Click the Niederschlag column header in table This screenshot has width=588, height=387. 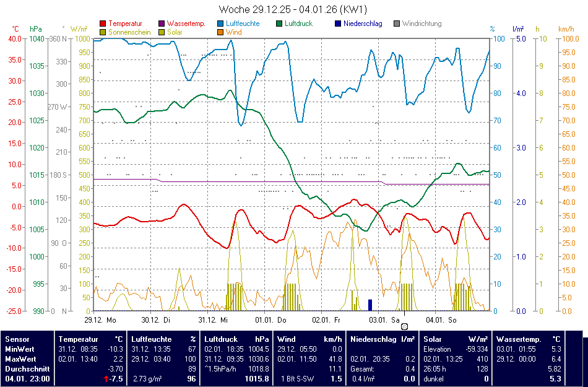pyautogui.click(x=373, y=339)
